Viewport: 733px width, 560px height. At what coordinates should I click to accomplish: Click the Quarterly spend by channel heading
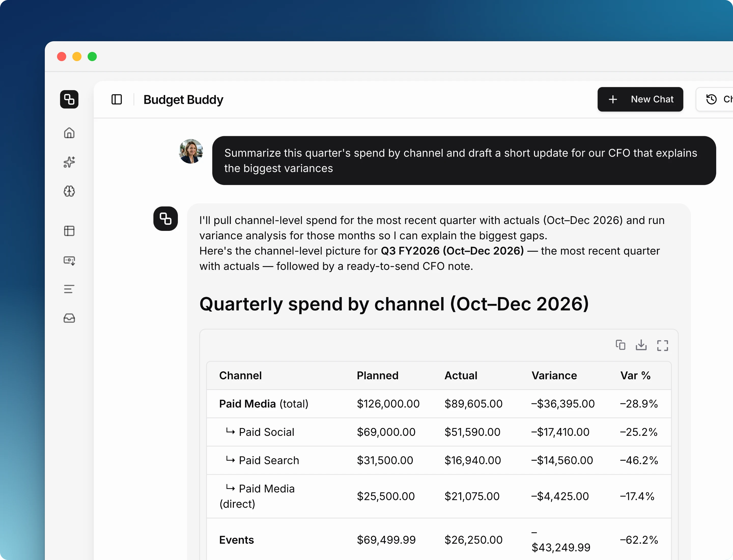click(394, 304)
